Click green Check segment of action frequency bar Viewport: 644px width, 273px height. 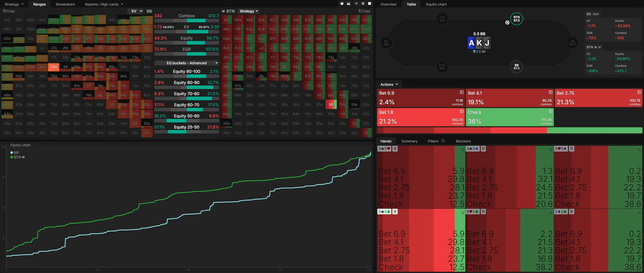(595, 130)
